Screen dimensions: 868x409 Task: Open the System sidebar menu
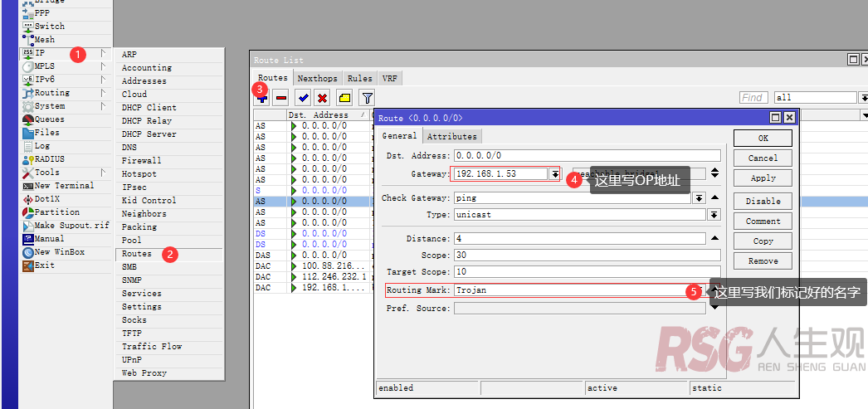click(x=66, y=105)
